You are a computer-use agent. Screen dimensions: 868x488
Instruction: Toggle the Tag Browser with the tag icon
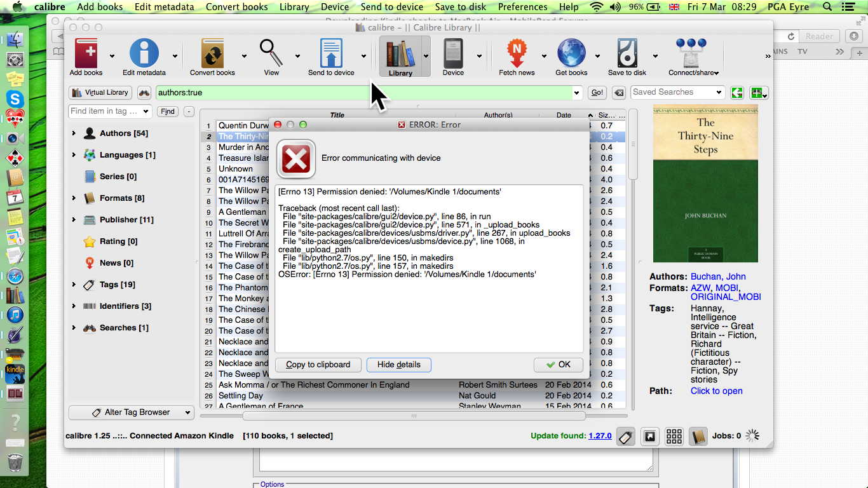pos(626,437)
